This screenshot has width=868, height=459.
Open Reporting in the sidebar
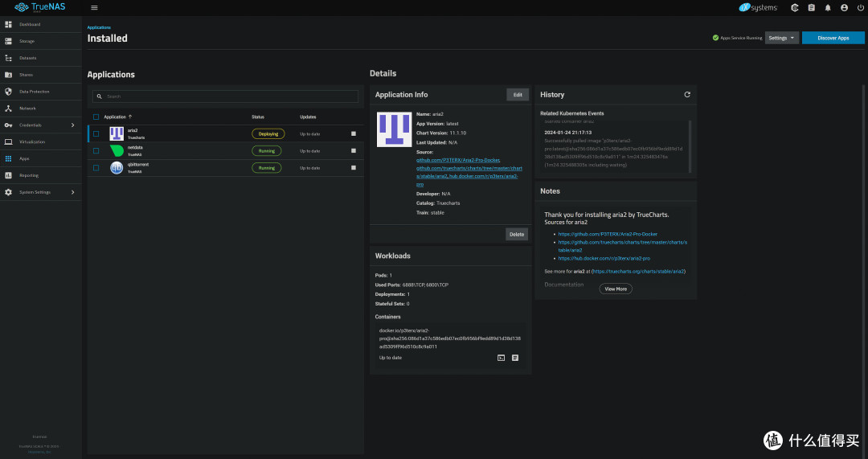(41, 175)
